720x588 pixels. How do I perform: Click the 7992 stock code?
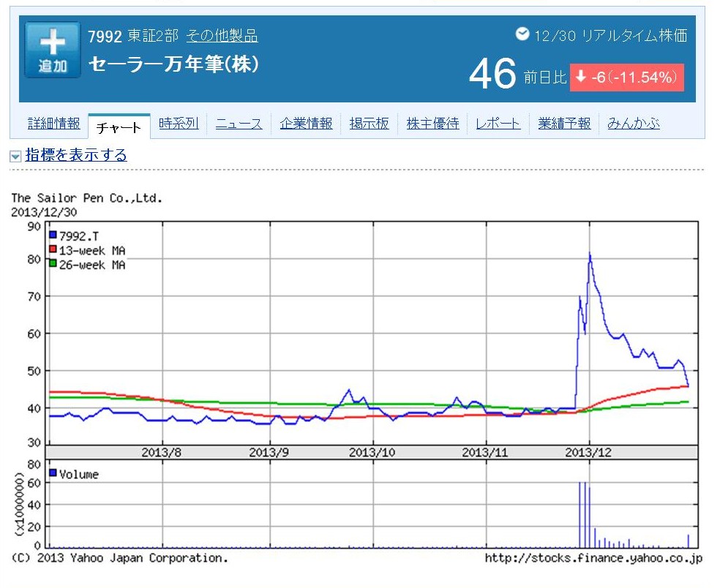tap(105, 37)
